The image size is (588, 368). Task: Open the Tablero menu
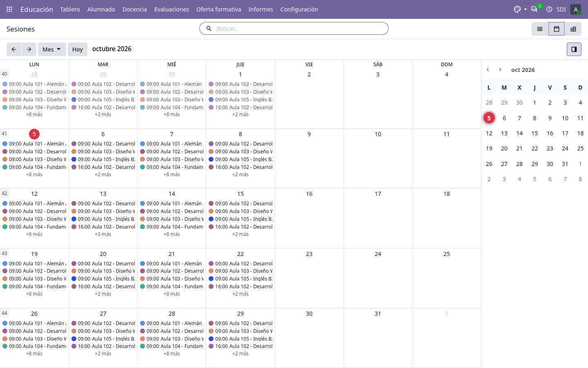coord(70,9)
